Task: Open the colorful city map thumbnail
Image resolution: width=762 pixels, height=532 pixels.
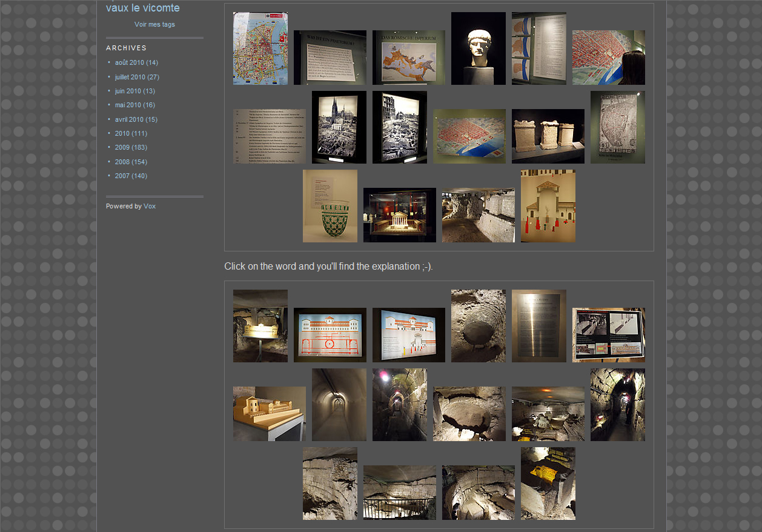Action: pos(260,48)
